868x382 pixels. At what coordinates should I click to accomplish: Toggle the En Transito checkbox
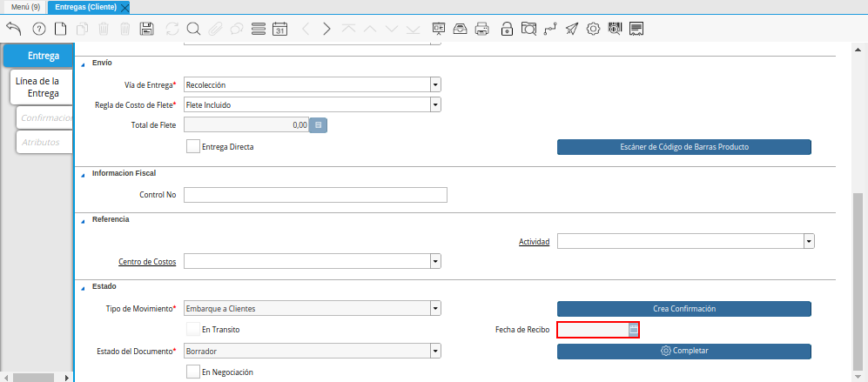tap(192, 330)
